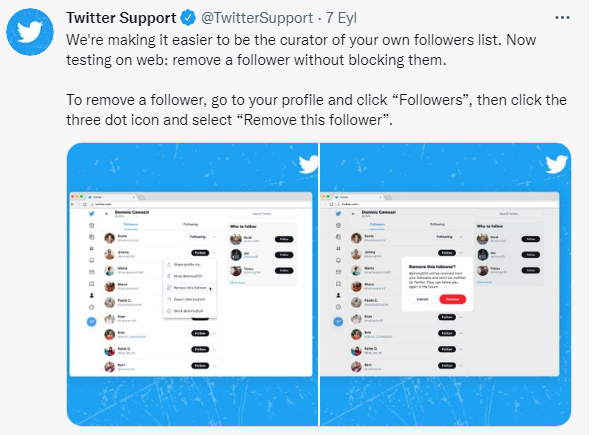
Task: Switch to the Following tab in the left image
Action: point(190,224)
